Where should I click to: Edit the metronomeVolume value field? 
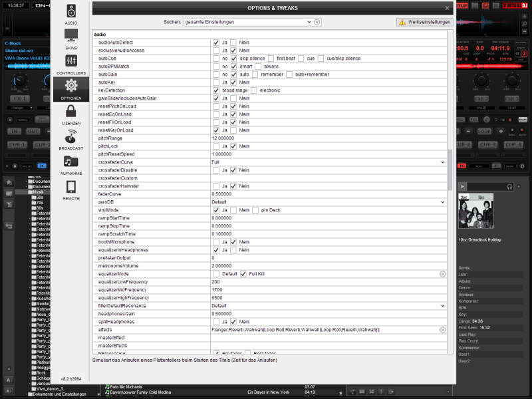329,266
